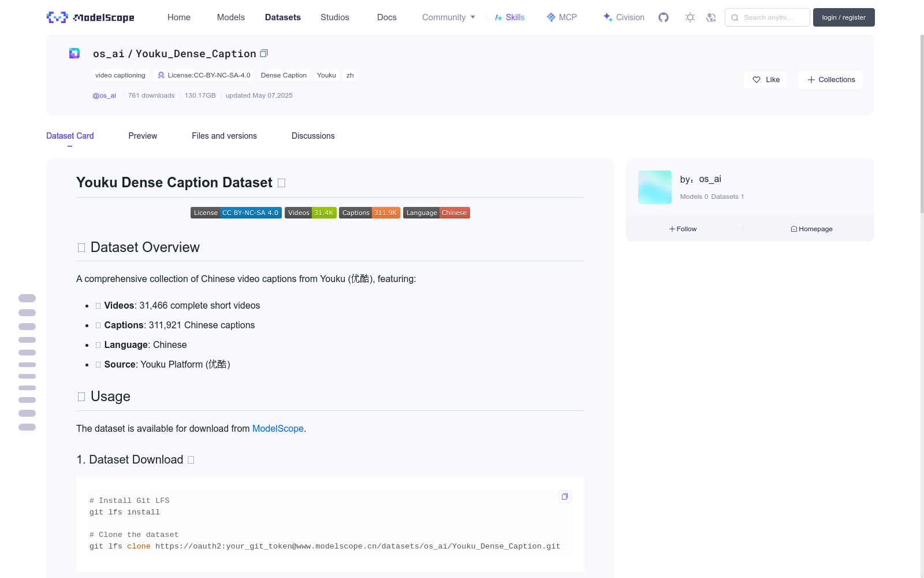Click the Youku_Dense_Caption title text

196,54
